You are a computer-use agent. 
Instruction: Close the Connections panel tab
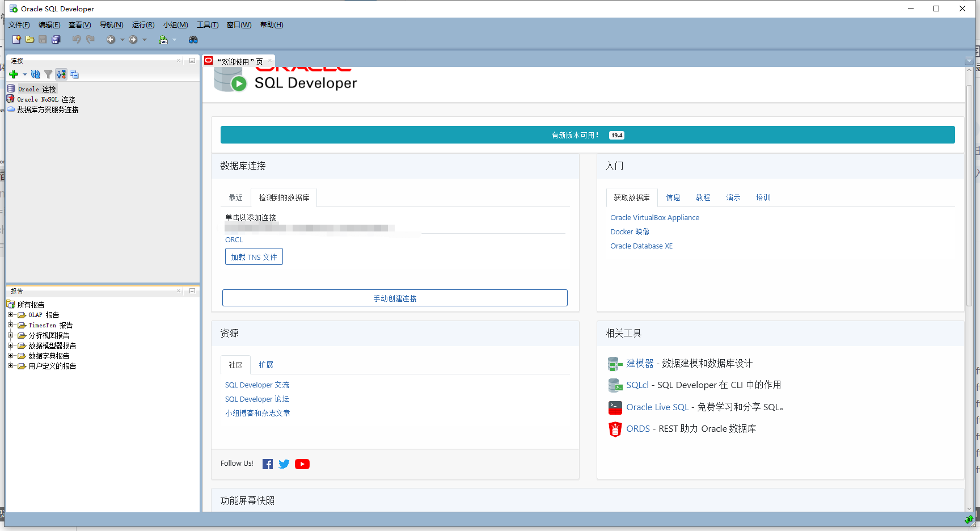179,60
